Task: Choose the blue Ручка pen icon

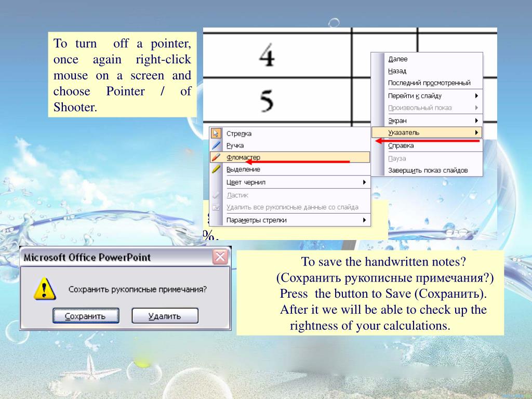Action: [216, 145]
